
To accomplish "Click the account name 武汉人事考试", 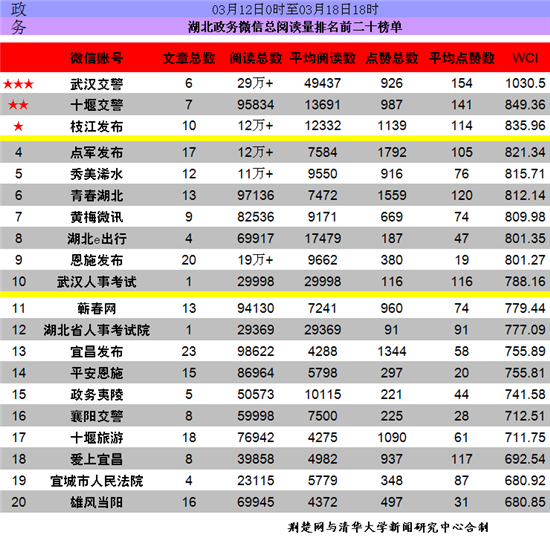I will point(96,282).
